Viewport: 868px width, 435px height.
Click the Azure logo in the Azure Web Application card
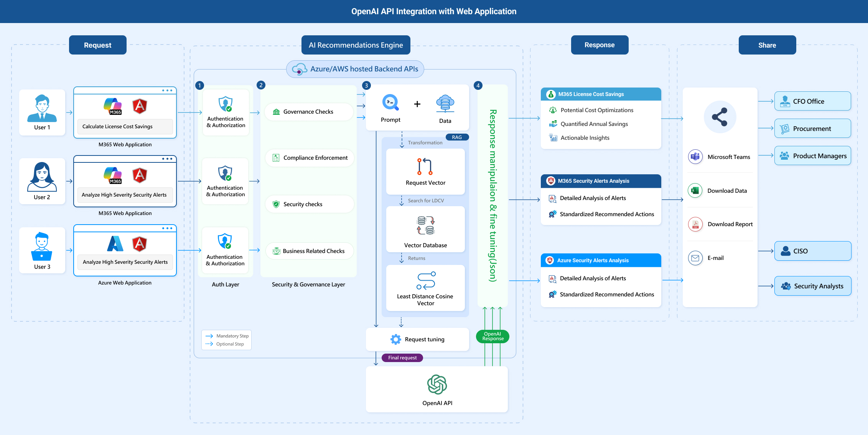pyautogui.click(x=115, y=243)
